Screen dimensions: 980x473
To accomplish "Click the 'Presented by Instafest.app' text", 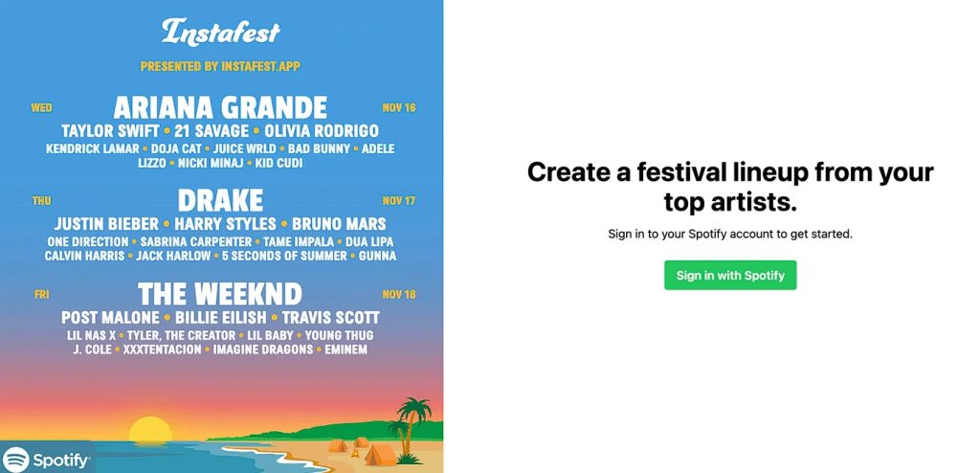I will pyautogui.click(x=221, y=67).
